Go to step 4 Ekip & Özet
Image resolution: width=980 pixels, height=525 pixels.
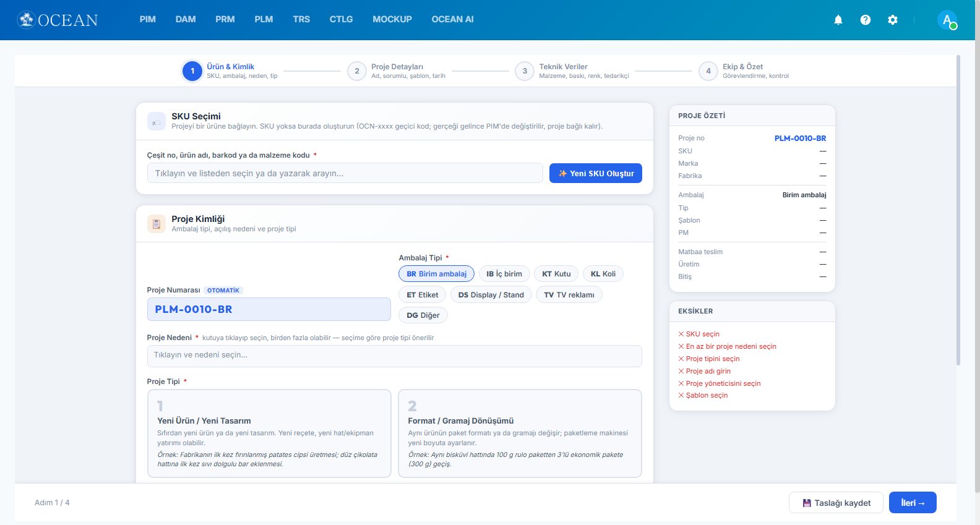tap(744, 71)
